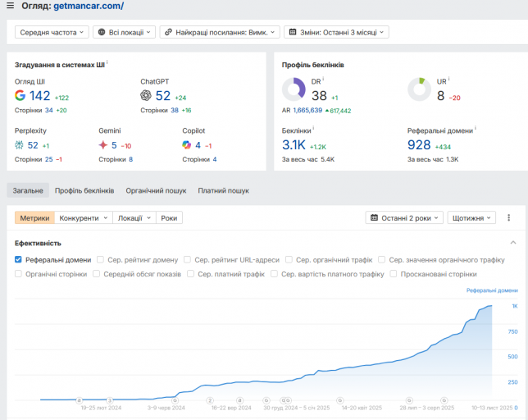Open the DR info icon
This screenshot has width=528, height=420.
pos(323,79)
